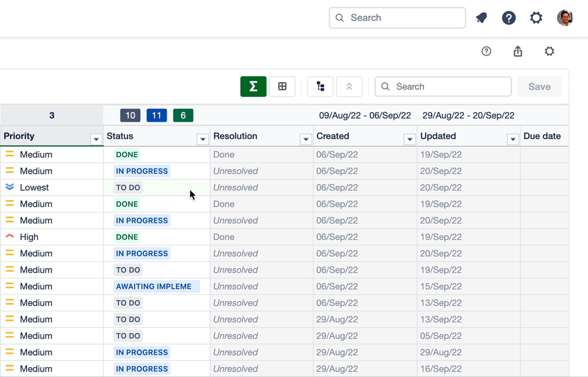Toggle the Sigma summary mode off
Viewport: 588px width, 377px height.
click(x=253, y=86)
